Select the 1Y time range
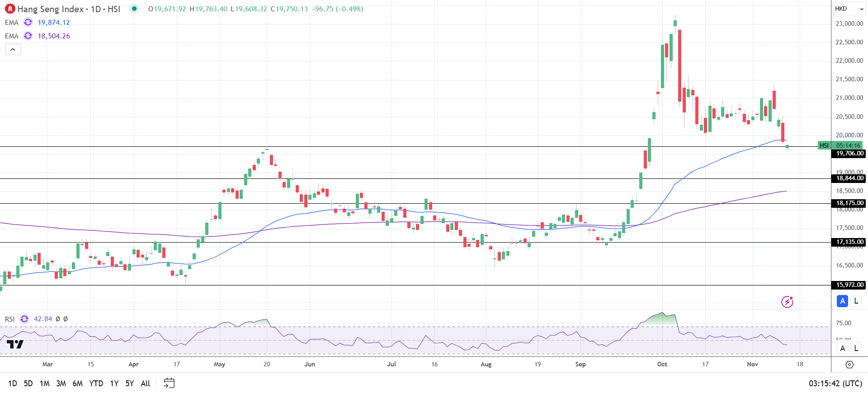The image size is (868, 393). (x=114, y=384)
